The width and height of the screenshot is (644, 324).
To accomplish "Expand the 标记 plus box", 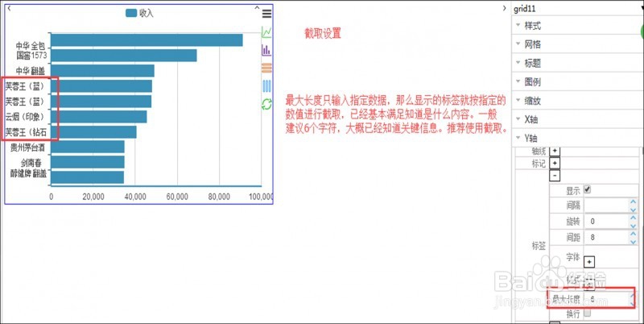I will [x=555, y=164].
